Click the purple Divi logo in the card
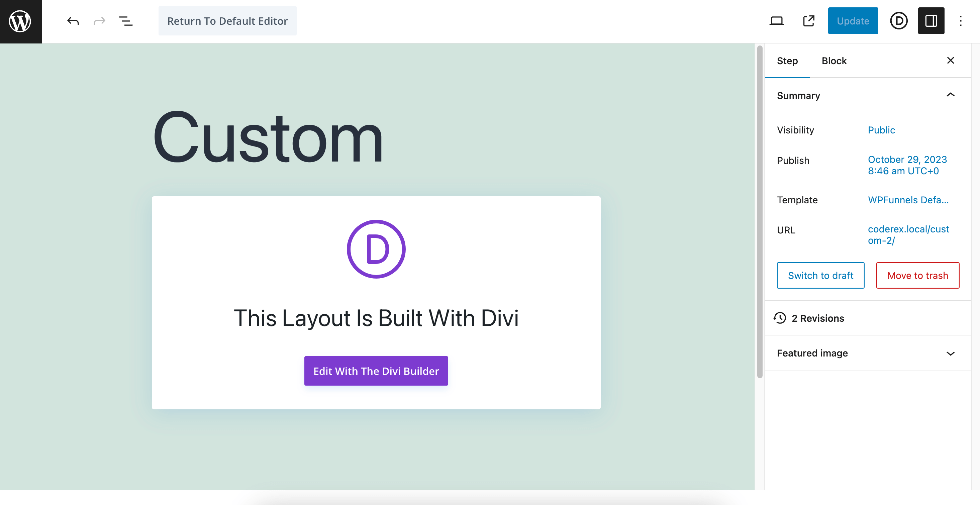 [376, 249]
